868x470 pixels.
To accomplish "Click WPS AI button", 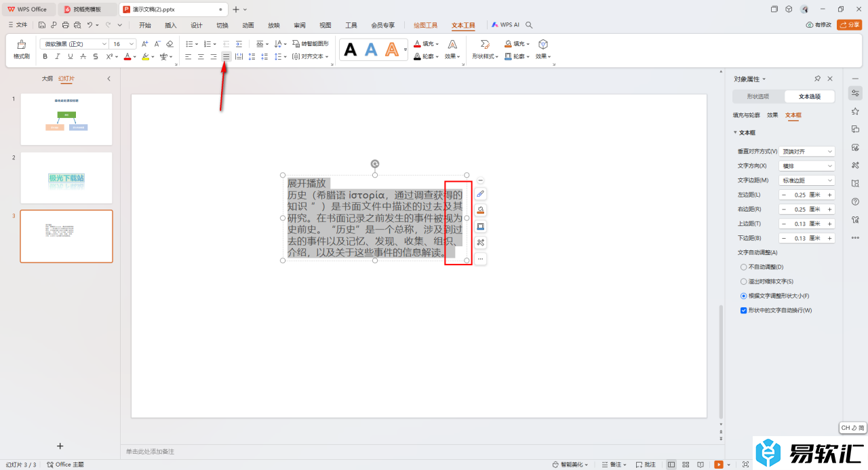I will pyautogui.click(x=506, y=25).
